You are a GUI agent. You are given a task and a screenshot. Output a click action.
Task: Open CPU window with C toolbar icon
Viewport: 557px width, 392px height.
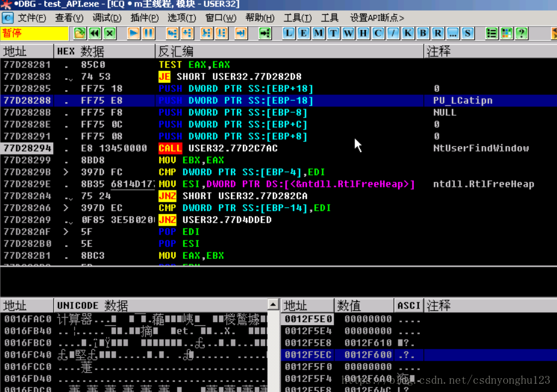(x=378, y=33)
